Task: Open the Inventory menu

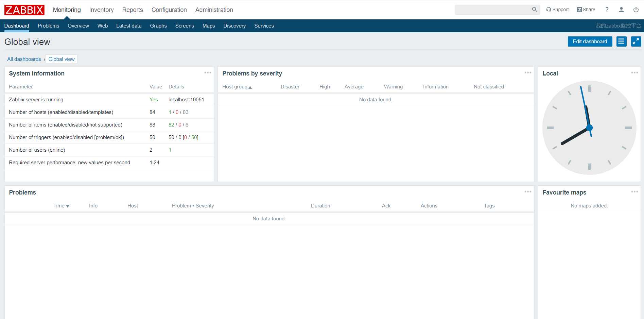Action: pos(101,10)
